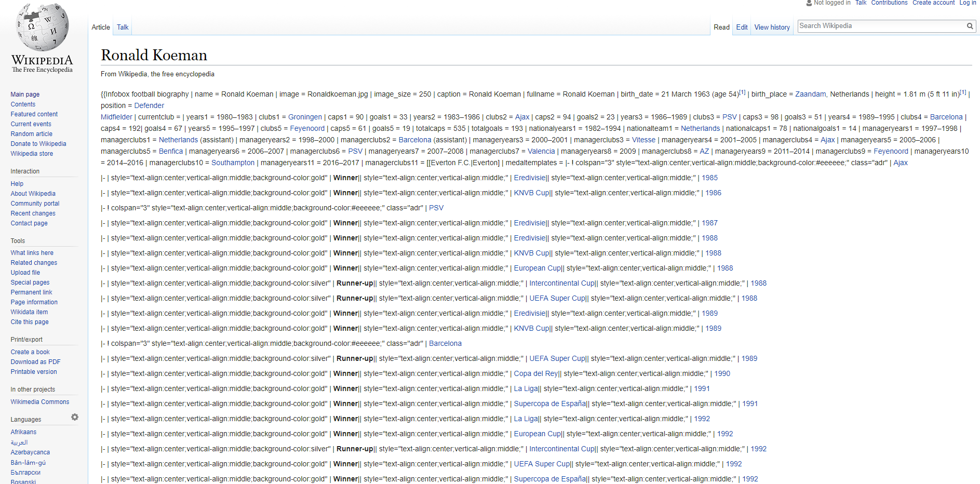Click Download as PDF

tap(35, 362)
